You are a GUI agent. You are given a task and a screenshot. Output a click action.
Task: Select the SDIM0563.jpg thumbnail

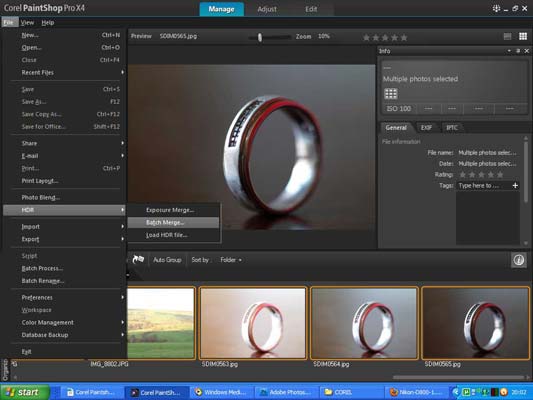(253, 323)
